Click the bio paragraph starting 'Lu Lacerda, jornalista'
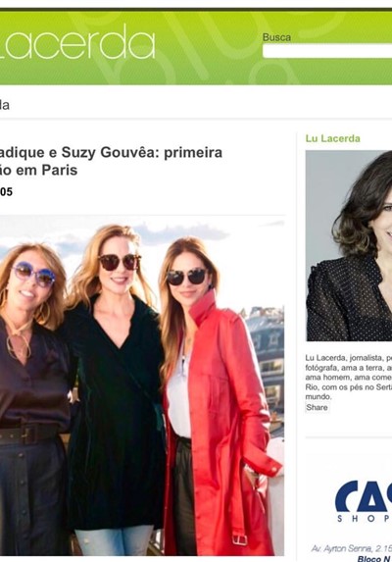This screenshot has width=392, height=562. tap(349, 378)
